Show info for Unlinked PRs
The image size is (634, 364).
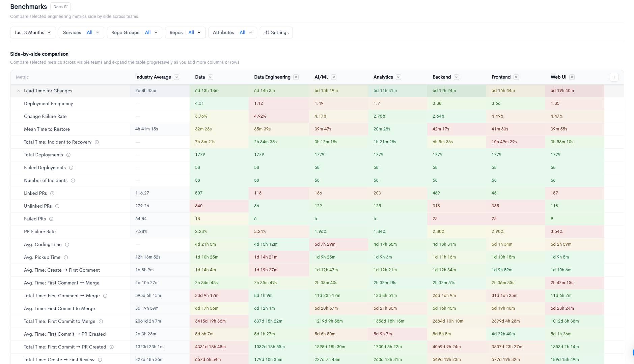pos(57,206)
